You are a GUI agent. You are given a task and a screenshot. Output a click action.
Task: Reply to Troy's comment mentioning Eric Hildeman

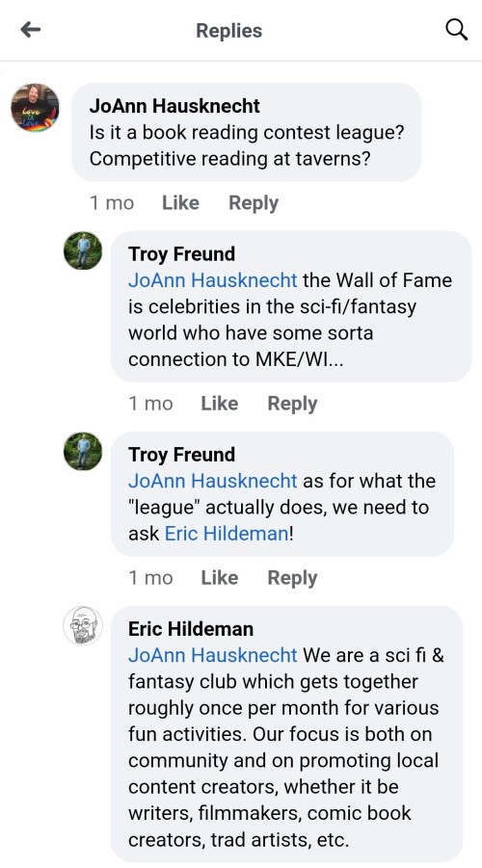292,578
